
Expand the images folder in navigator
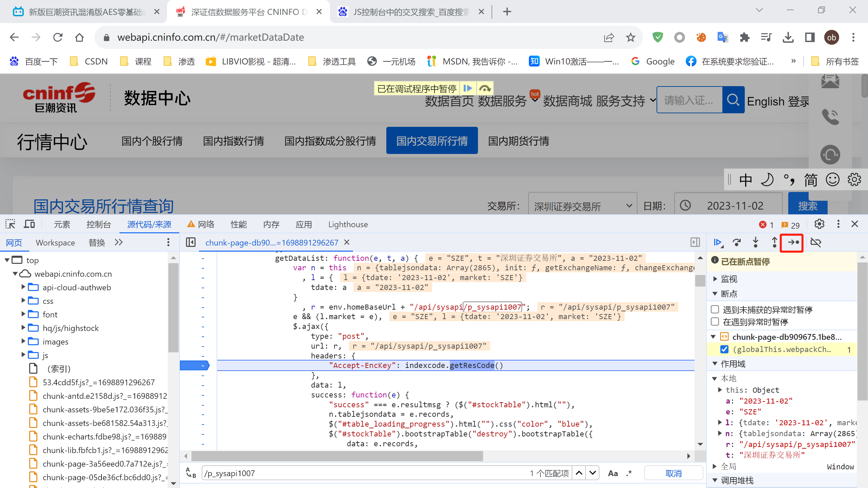point(23,341)
